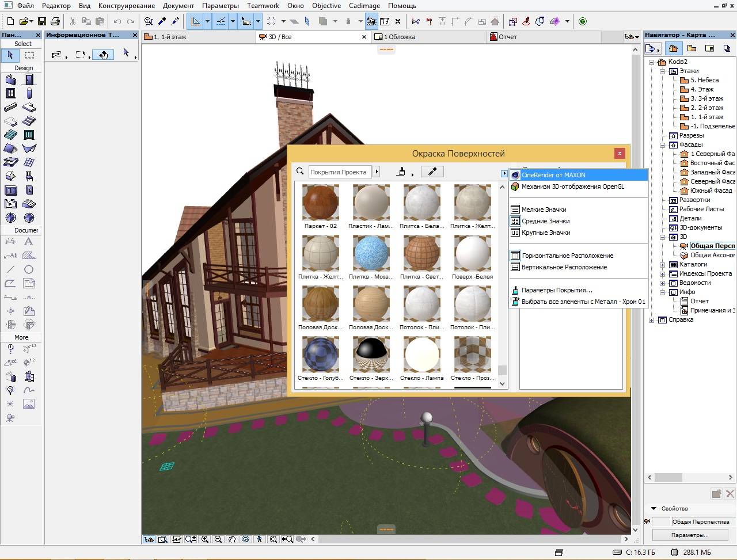Select the Lamp tool in More section
This screenshot has width=737, height=560.
10,390
